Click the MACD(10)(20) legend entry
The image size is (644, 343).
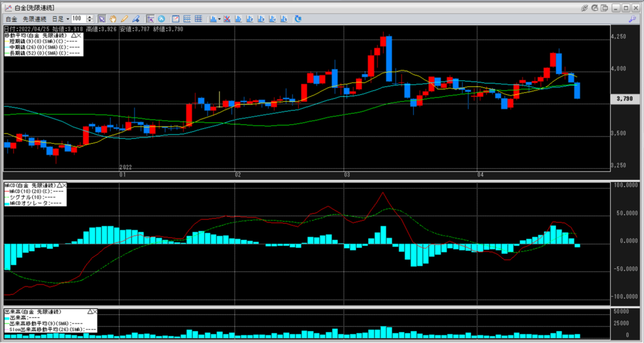(x=34, y=191)
